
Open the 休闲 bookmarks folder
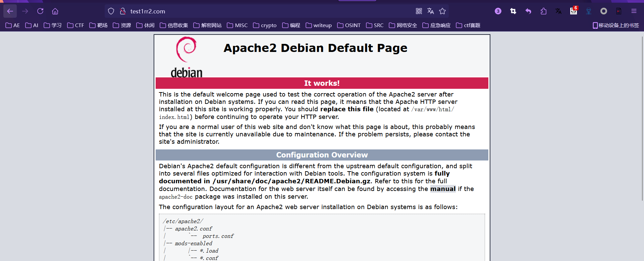(145, 25)
